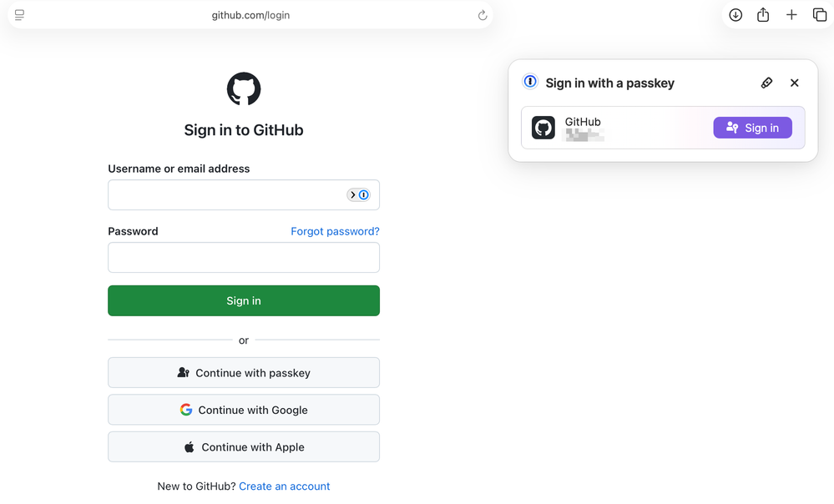Show the tab overview
The width and height of the screenshot is (834, 504).
click(820, 15)
